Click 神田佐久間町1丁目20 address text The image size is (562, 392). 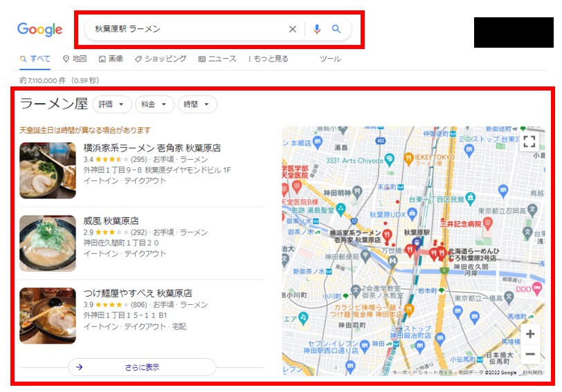(121, 243)
